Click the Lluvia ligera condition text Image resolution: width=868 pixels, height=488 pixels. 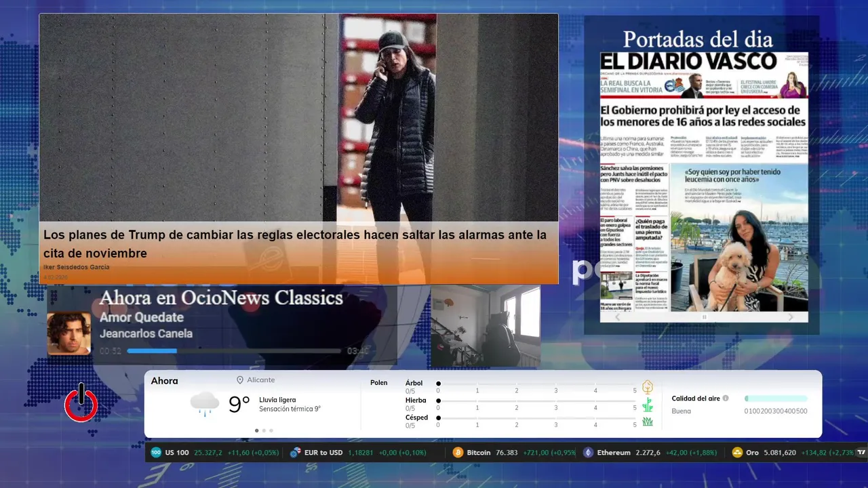pyautogui.click(x=277, y=400)
